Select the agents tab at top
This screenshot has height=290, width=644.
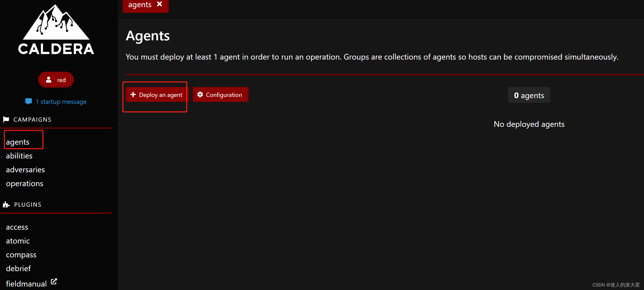[x=140, y=4]
